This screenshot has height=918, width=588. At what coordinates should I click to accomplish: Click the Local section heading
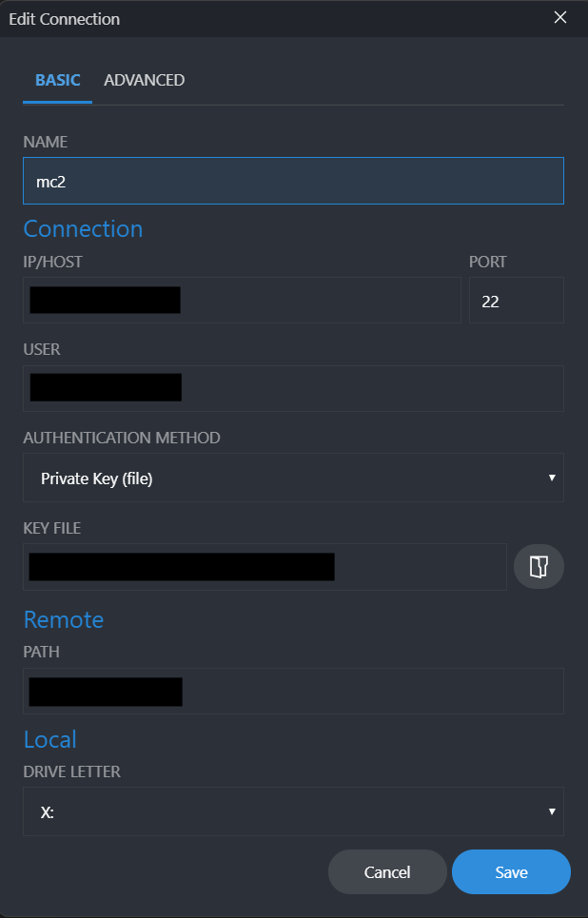click(49, 739)
